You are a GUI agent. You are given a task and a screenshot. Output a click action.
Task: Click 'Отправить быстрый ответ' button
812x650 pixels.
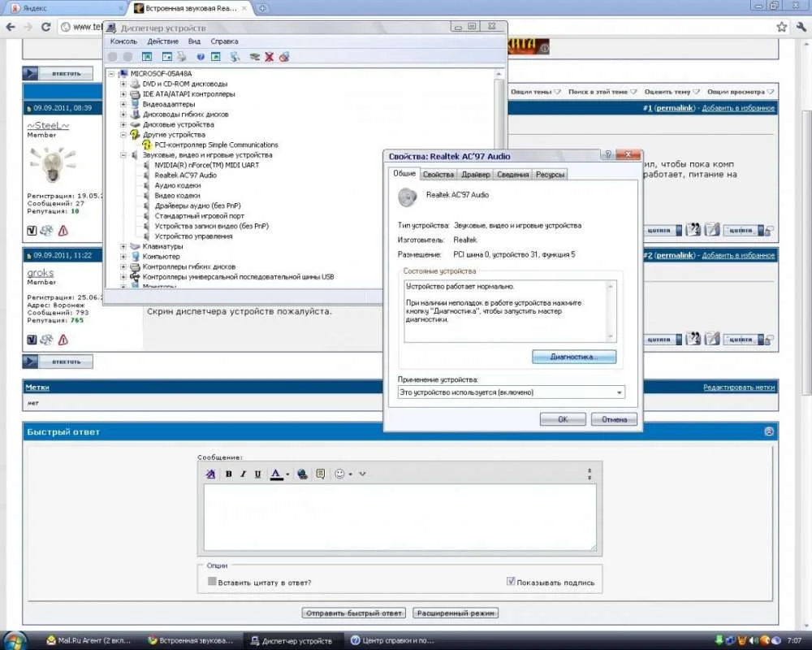[x=353, y=613]
